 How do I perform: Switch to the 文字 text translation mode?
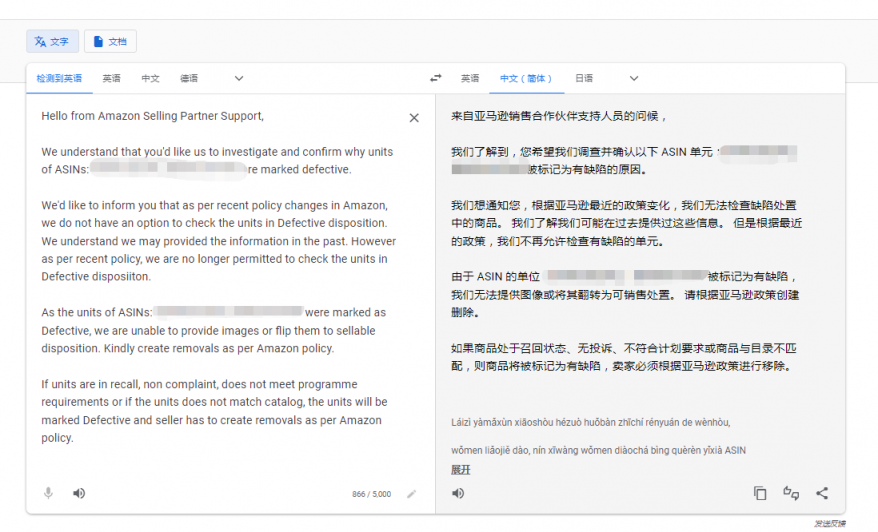click(52, 41)
